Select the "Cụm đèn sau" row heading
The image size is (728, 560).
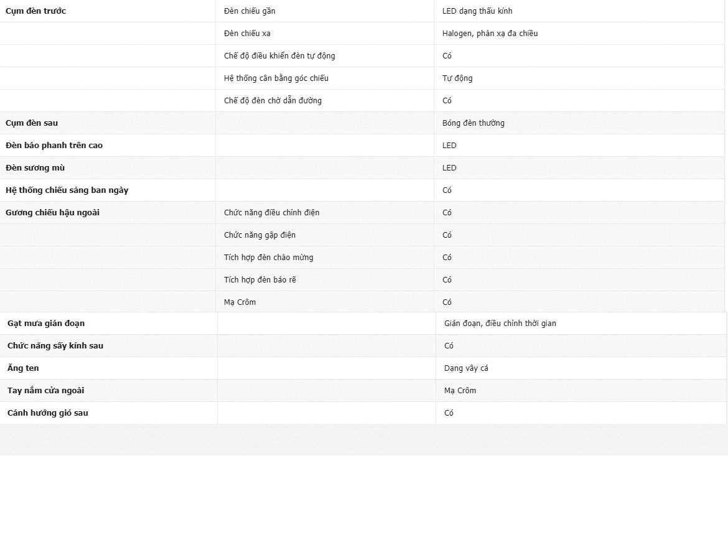[32, 123]
